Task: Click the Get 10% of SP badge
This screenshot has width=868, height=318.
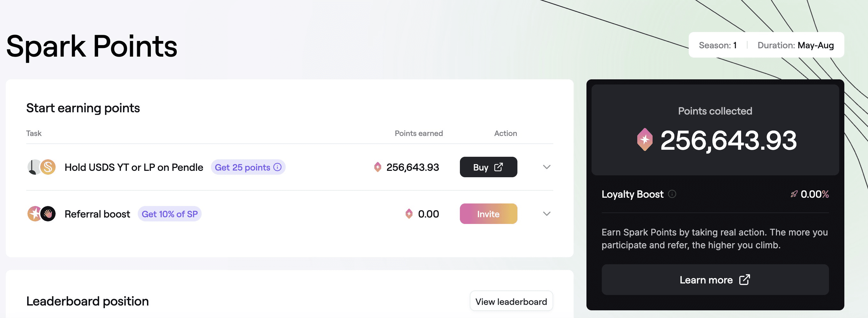Action: [x=169, y=214]
